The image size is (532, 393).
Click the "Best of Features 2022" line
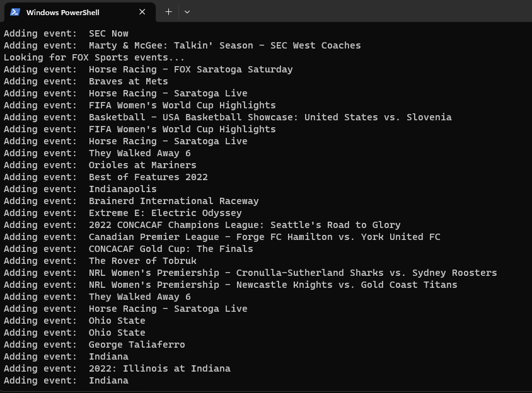click(148, 177)
